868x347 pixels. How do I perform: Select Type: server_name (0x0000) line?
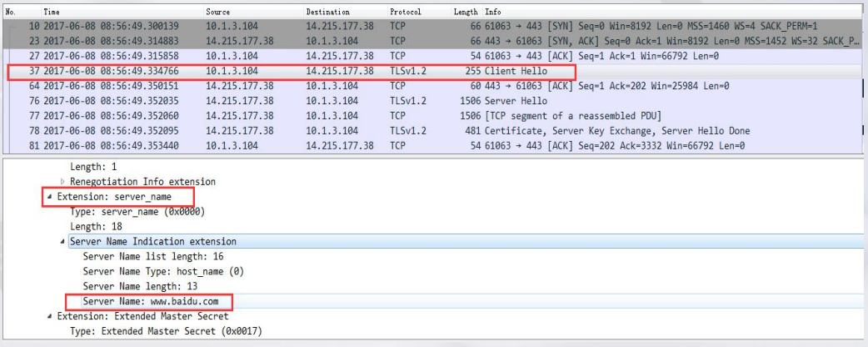point(137,212)
